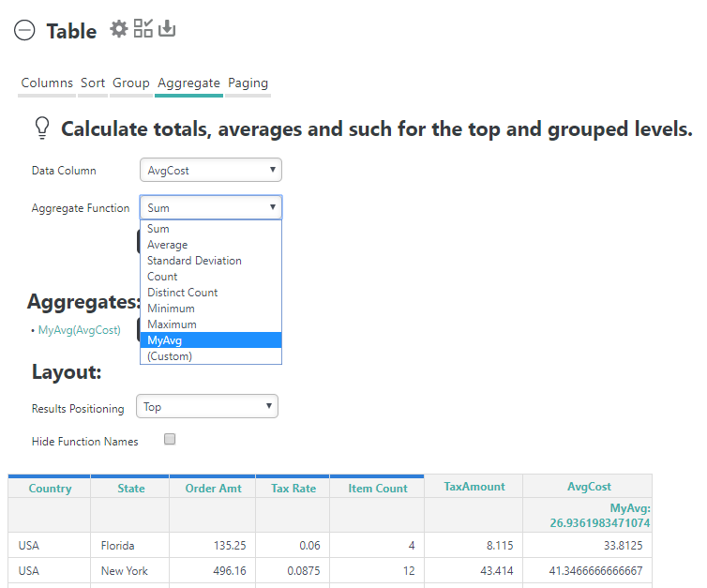
Task: Close the Aggregate Function dropdown box
Action: (211, 207)
